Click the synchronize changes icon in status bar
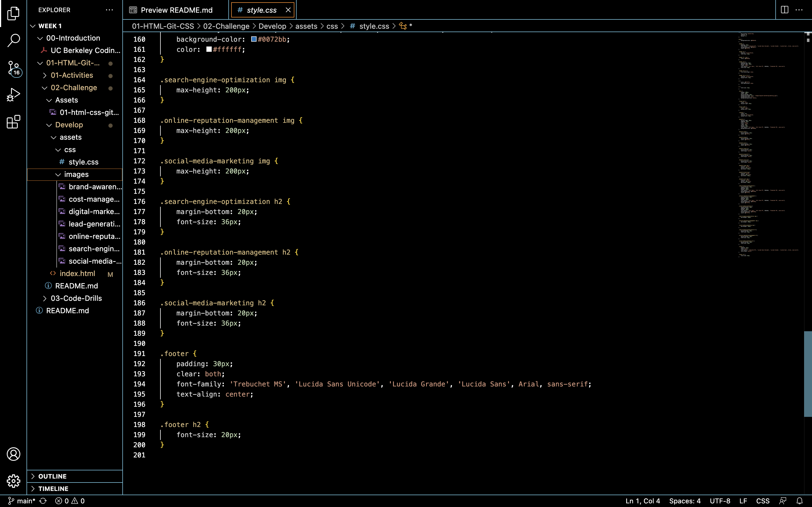 point(43,501)
